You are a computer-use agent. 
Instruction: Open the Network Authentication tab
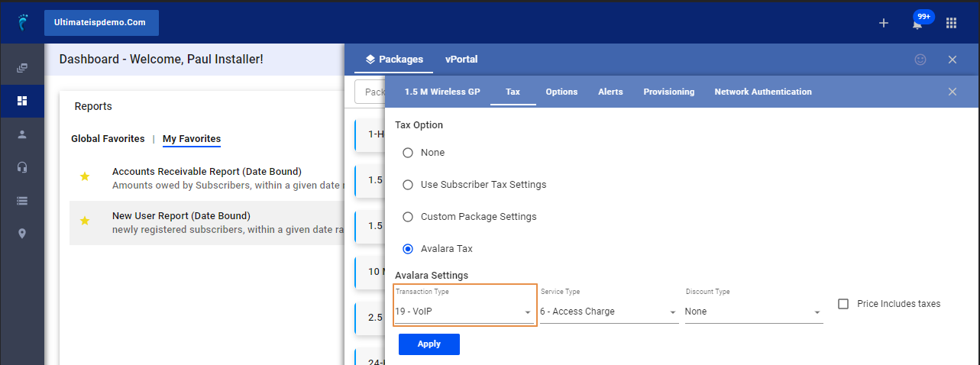[763, 92]
